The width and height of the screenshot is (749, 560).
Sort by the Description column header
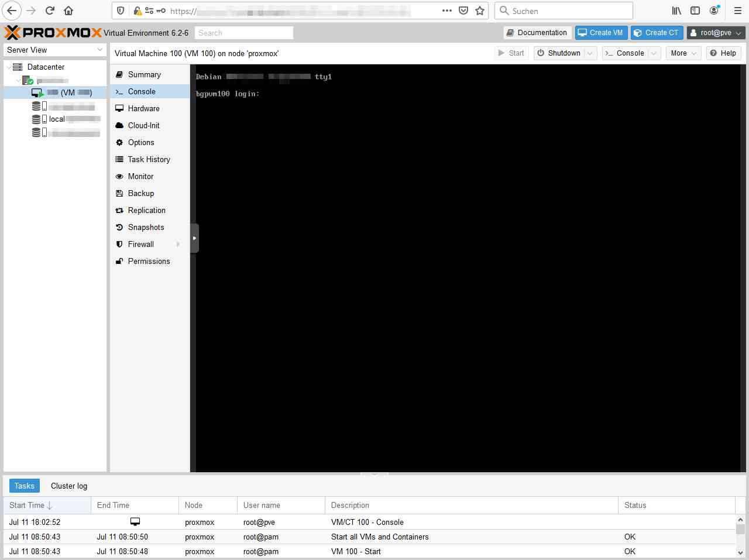tap(472, 505)
